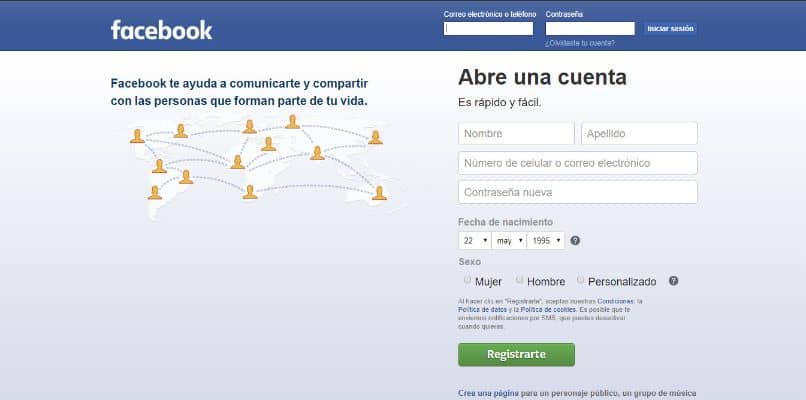Screen dimensions: 806x400
Task: Click the top-center person icon on map
Action: [292, 122]
